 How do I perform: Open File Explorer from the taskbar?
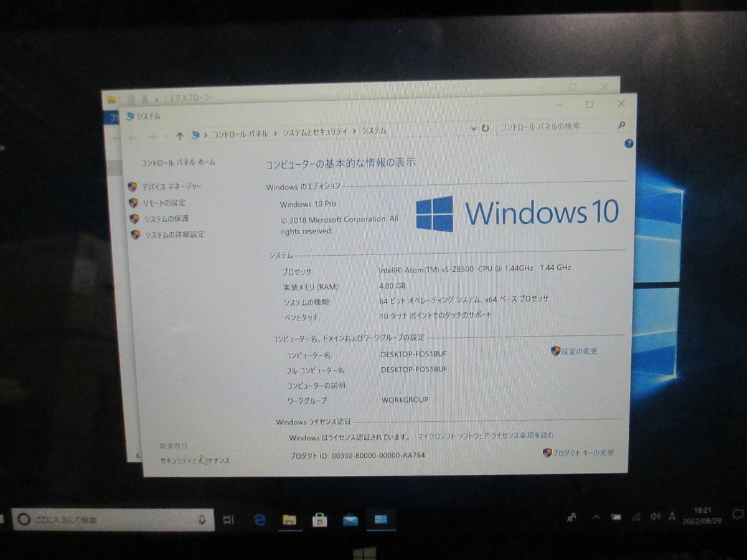click(x=289, y=520)
